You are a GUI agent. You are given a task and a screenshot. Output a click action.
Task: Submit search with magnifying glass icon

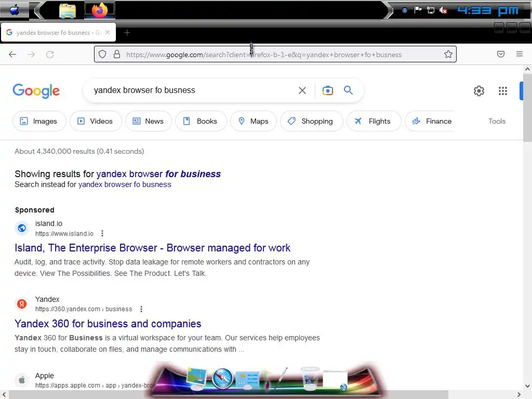pyautogui.click(x=348, y=90)
